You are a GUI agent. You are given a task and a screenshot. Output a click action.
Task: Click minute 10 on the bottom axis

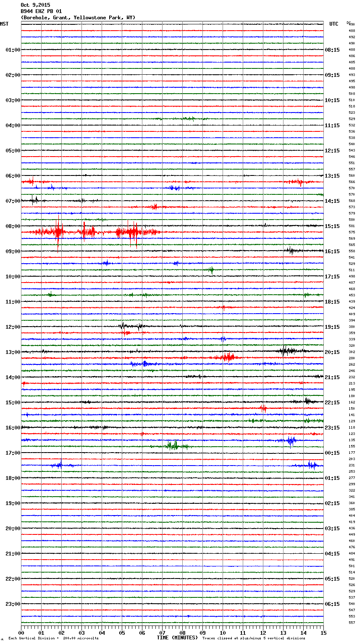(223, 633)
